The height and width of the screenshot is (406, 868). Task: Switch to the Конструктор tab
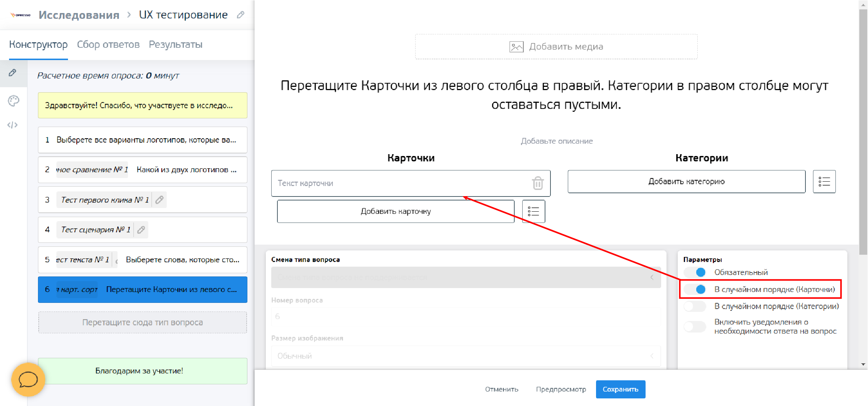tap(38, 45)
